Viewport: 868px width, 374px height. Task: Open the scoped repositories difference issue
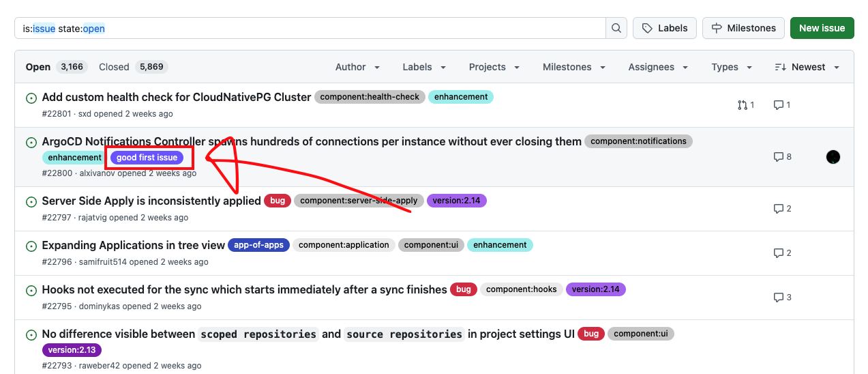pos(308,334)
